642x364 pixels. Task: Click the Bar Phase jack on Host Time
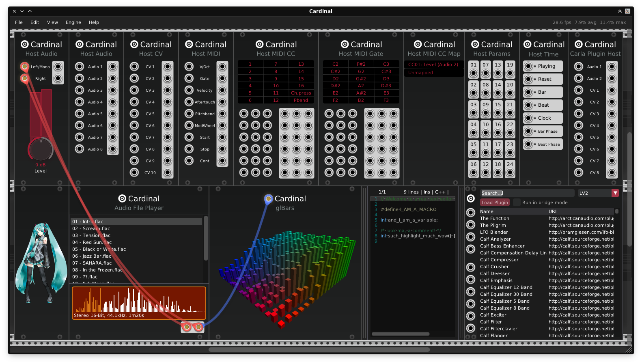tap(528, 131)
